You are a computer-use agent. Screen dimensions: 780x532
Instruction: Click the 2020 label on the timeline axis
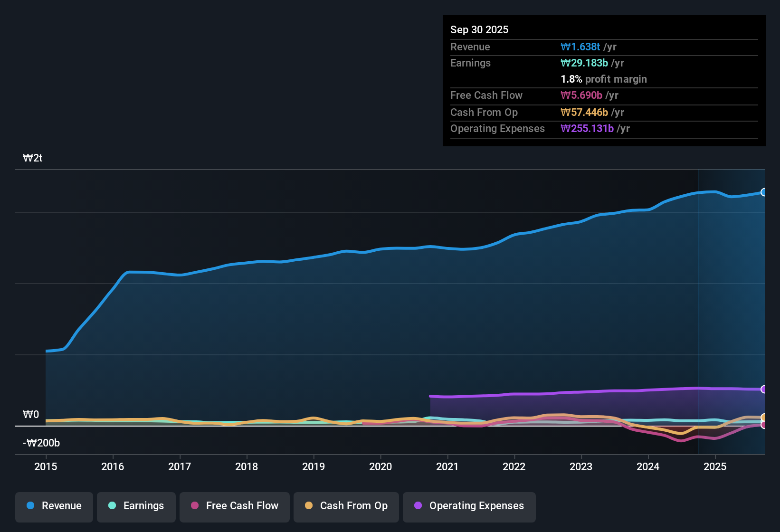pos(380,467)
